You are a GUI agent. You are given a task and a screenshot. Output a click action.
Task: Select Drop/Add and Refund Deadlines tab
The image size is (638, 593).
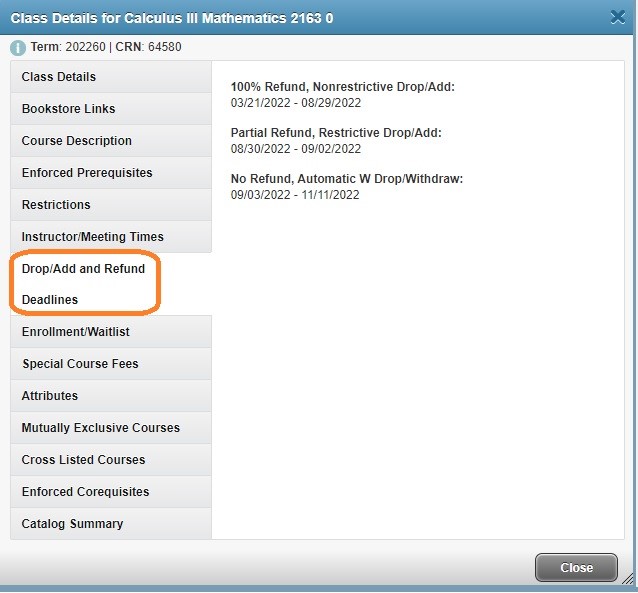(x=85, y=284)
